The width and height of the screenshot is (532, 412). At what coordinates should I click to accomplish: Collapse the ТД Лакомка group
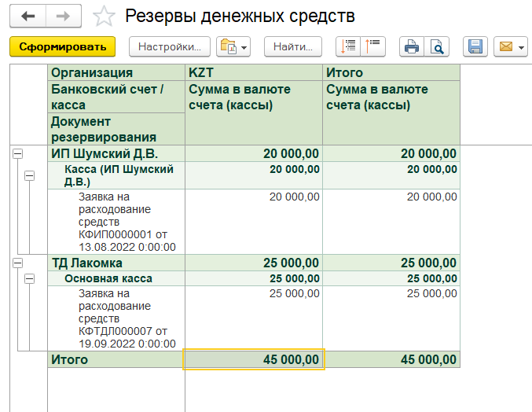click(x=17, y=263)
